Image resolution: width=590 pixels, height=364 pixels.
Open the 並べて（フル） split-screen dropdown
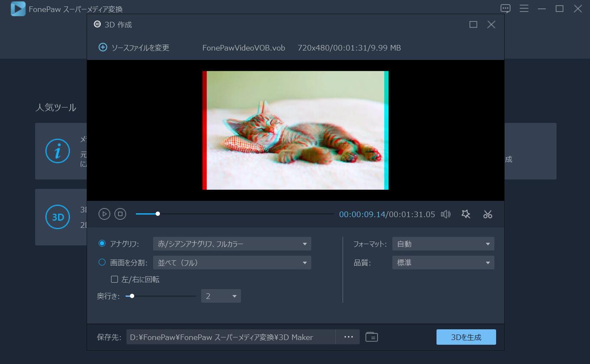(232, 263)
